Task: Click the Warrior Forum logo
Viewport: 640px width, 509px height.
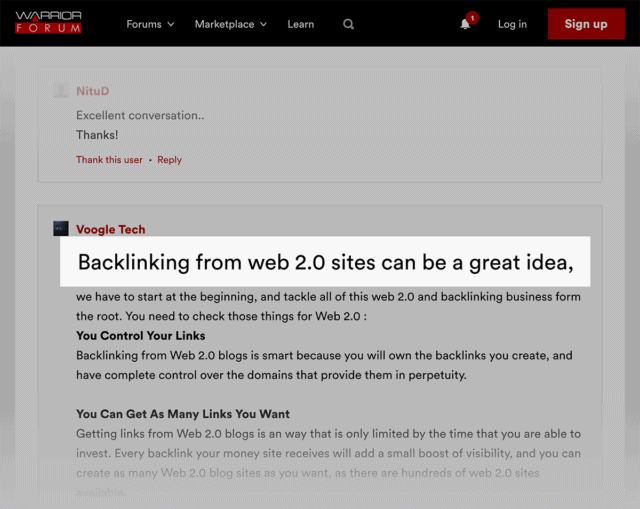Action: point(48,23)
